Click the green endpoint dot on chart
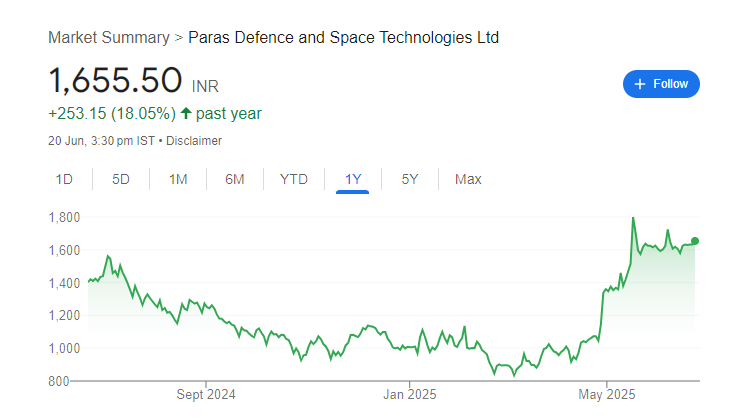Viewport: 747px width, 420px height. point(695,241)
